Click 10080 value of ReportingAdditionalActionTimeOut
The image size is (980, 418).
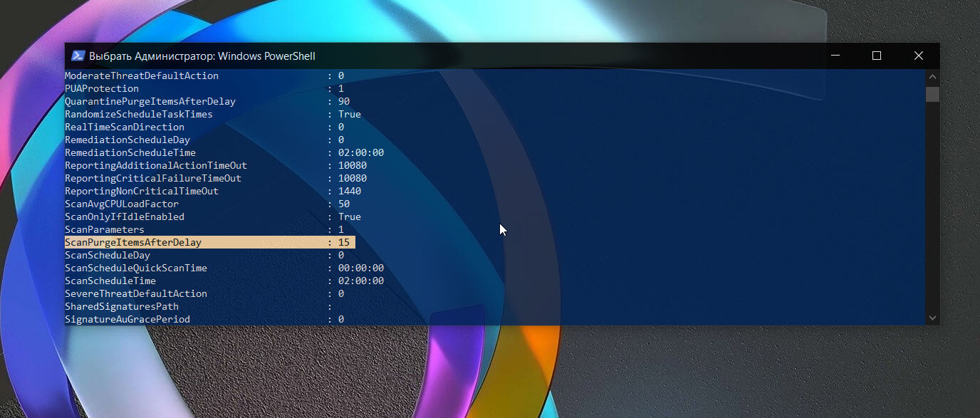pos(353,165)
